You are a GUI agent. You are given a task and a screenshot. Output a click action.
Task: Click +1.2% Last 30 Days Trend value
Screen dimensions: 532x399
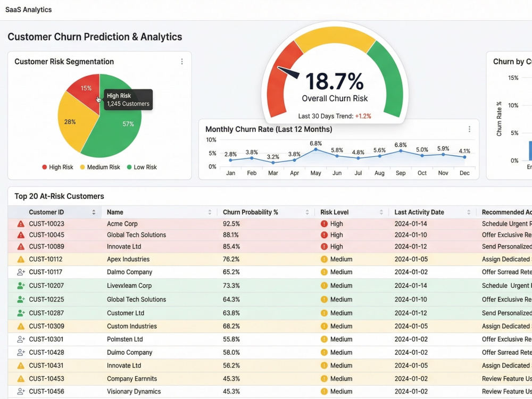coord(363,117)
